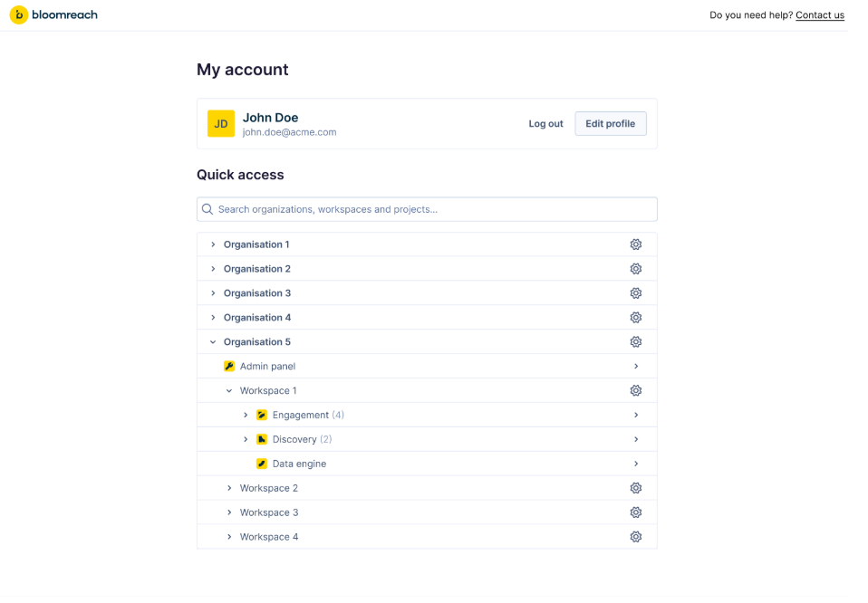Open settings gear for Workspace 3
868x603 pixels.
point(635,512)
